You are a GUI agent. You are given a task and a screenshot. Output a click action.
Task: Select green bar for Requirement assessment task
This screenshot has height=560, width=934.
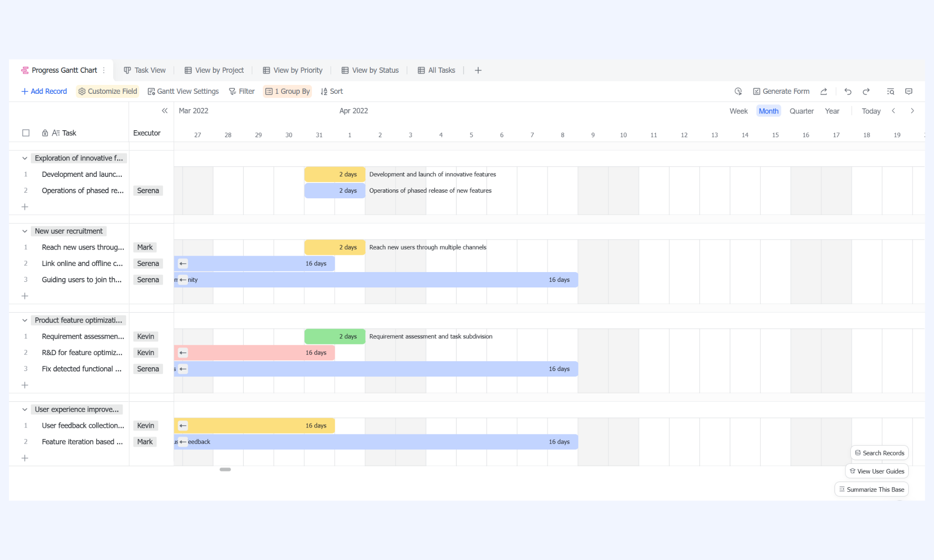tap(334, 336)
